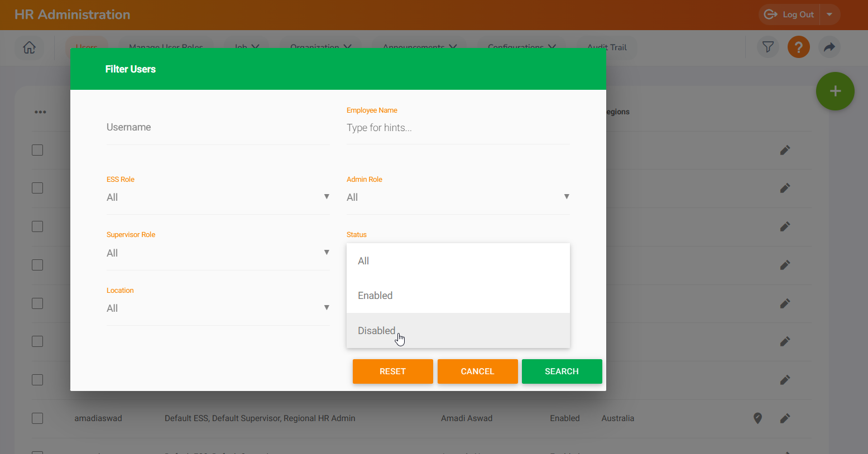This screenshot has height=454, width=868.
Task: Edit amadiaswad using the pencil icon
Action: tap(785, 418)
